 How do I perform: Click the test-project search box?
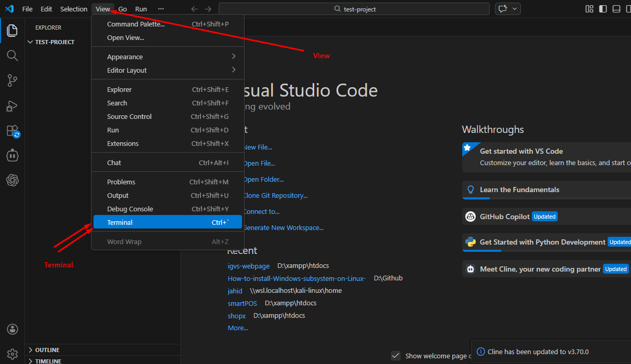point(354,9)
